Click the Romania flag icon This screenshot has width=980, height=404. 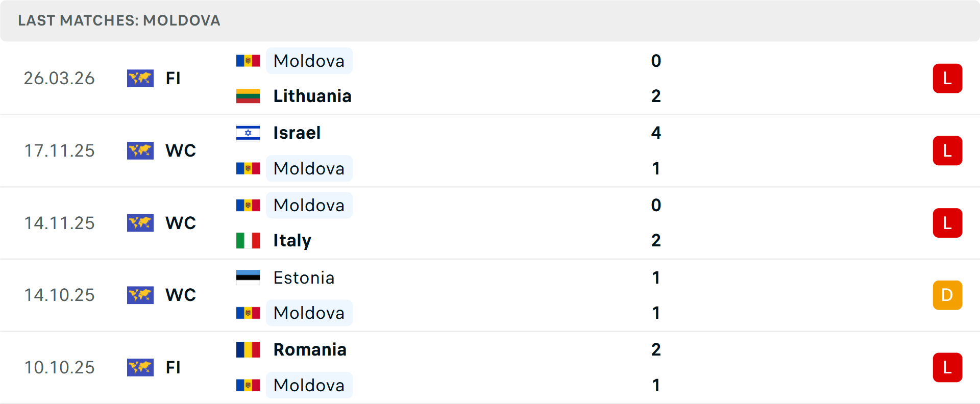coord(248,349)
